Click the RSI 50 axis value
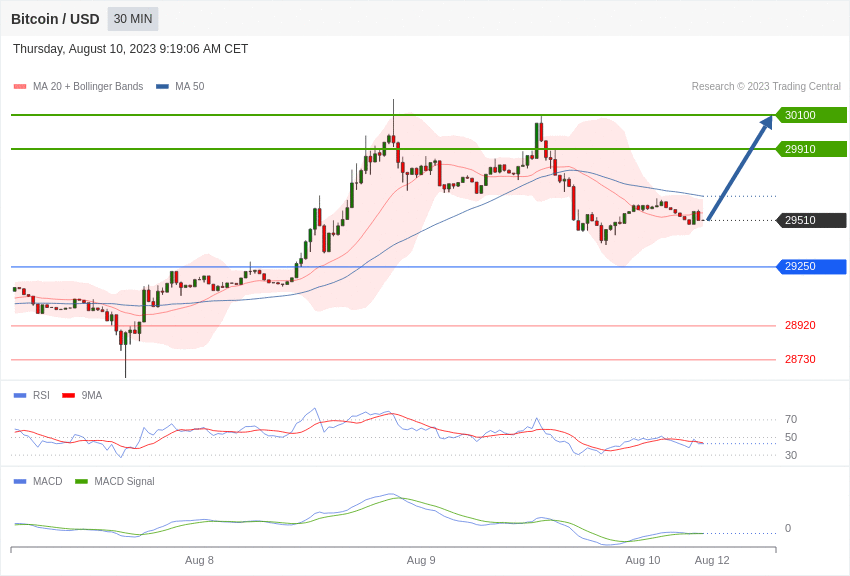 pos(791,437)
